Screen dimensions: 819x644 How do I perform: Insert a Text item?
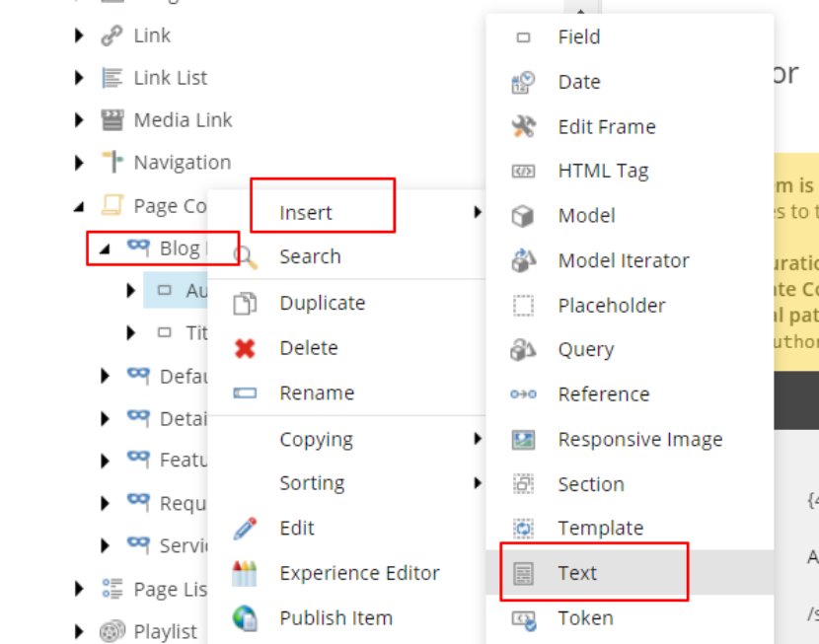point(630,573)
